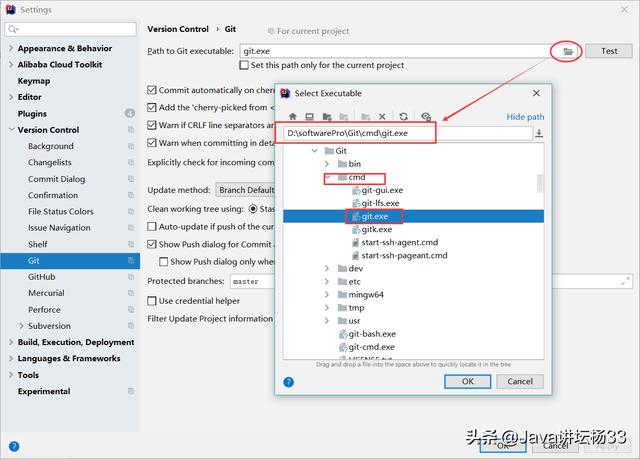This screenshot has height=459, width=640.
Task: Click the New Folder toolbar icon
Action: point(365,117)
